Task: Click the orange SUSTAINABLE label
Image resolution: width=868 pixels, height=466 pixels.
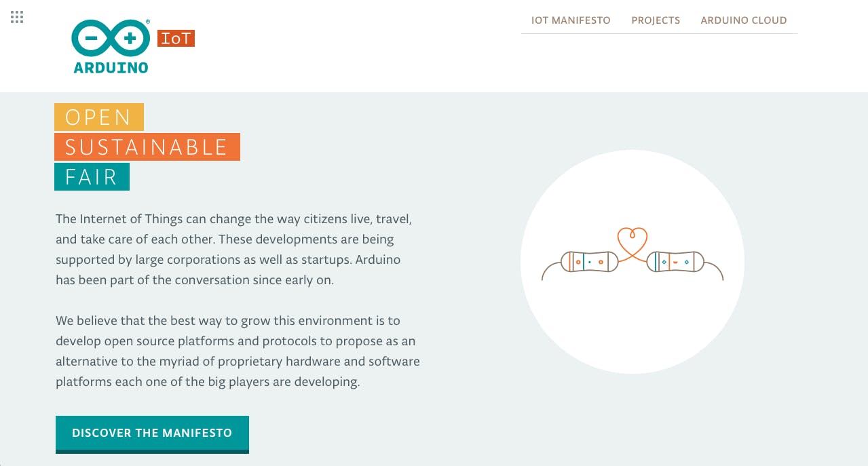Action: point(147,147)
